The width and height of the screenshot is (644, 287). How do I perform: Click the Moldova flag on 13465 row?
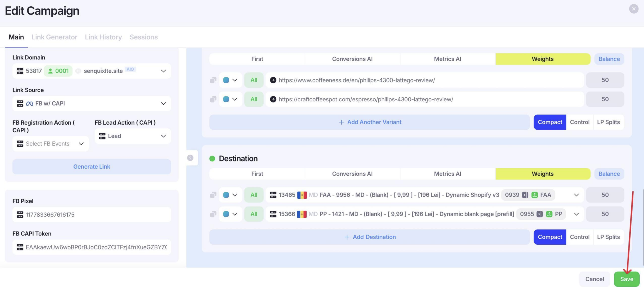pyautogui.click(x=302, y=195)
